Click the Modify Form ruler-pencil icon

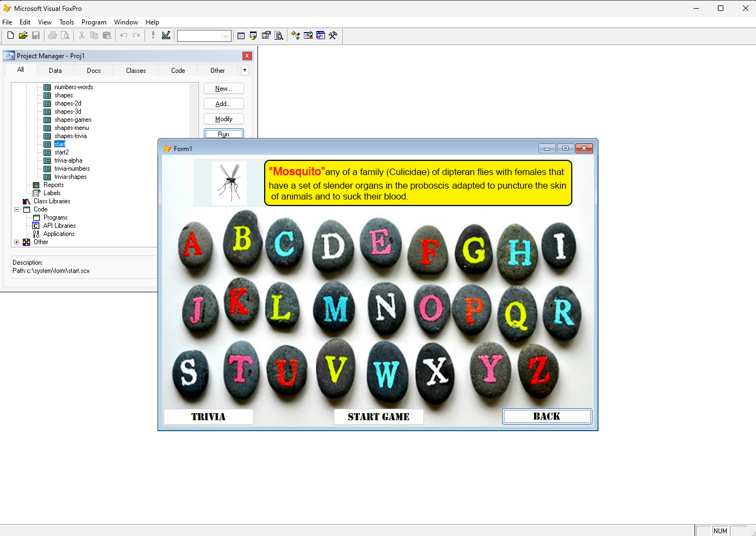tap(166, 35)
